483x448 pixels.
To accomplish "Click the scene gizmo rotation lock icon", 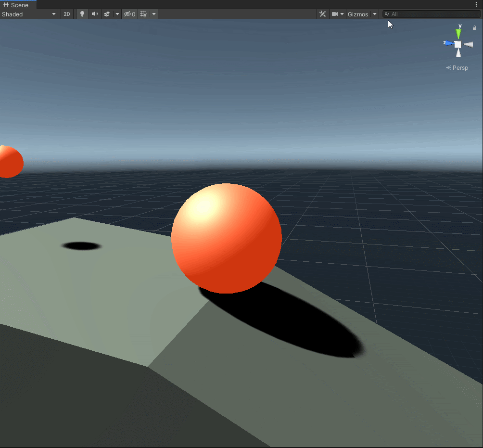I will (x=474, y=28).
